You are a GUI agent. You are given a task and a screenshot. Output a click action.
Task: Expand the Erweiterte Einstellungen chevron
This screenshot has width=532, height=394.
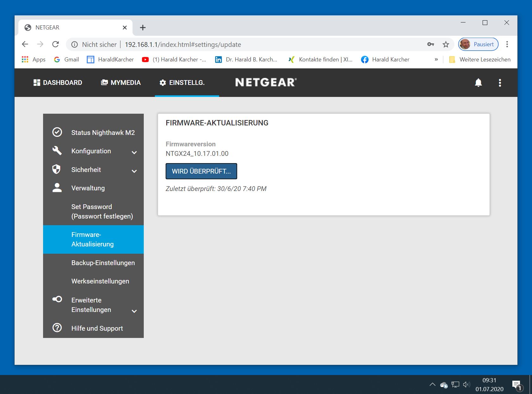(134, 311)
